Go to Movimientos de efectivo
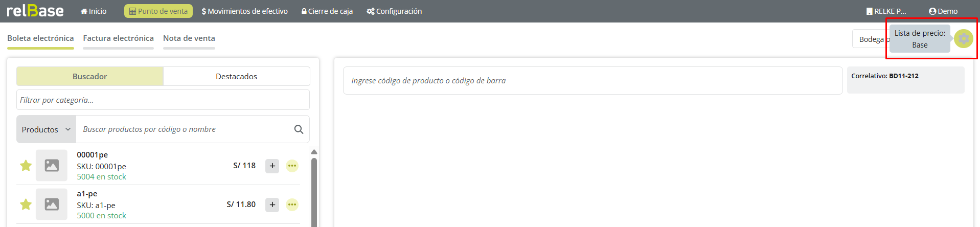This screenshot has width=980, height=227. 244,11
